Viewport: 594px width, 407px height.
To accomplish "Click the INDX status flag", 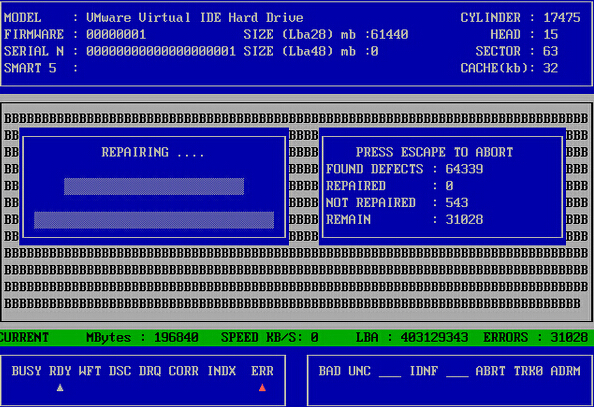I will click(222, 371).
